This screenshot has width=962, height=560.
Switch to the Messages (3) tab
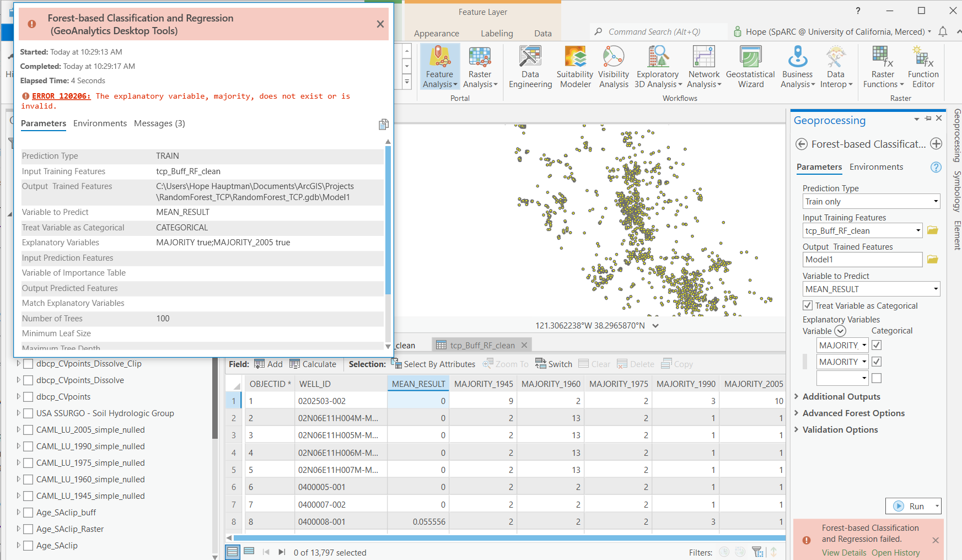159,123
